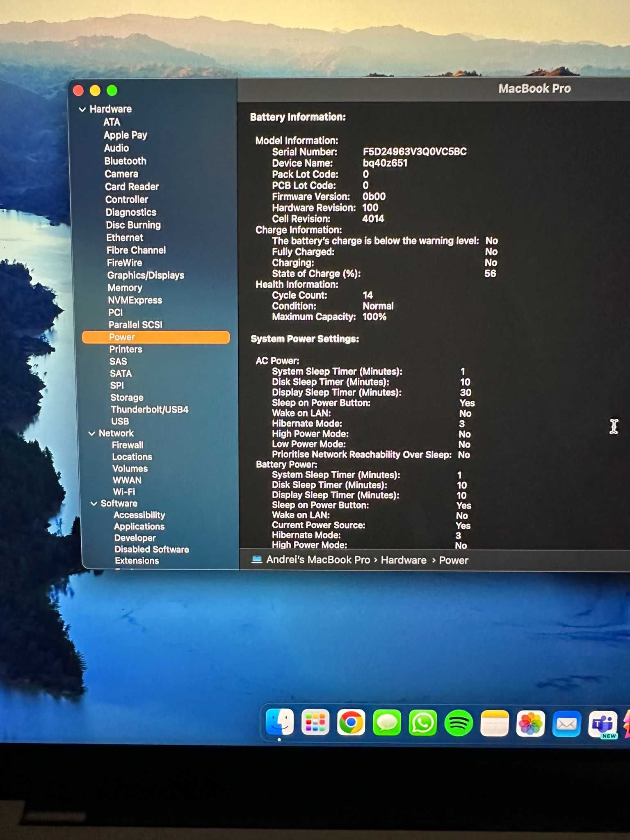Viewport: 630px width, 840px height.
Task: Select Audio in the sidebar
Action: click(116, 148)
